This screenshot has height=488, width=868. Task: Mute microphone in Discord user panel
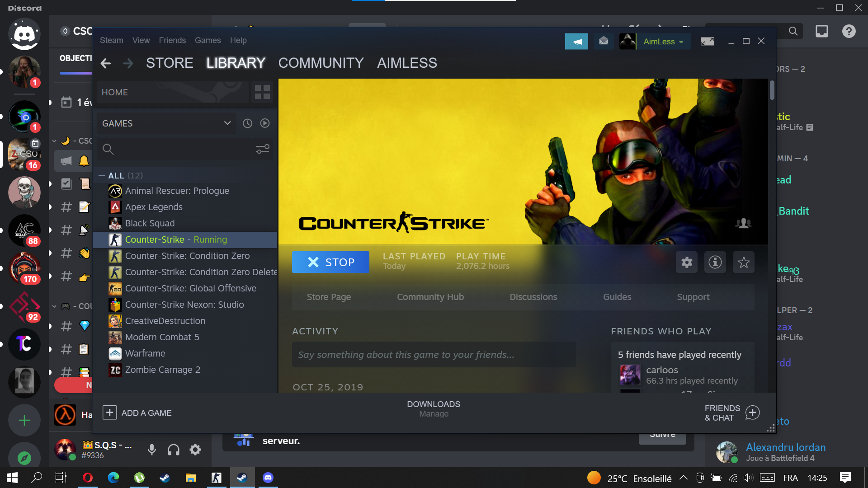click(x=152, y=450)
